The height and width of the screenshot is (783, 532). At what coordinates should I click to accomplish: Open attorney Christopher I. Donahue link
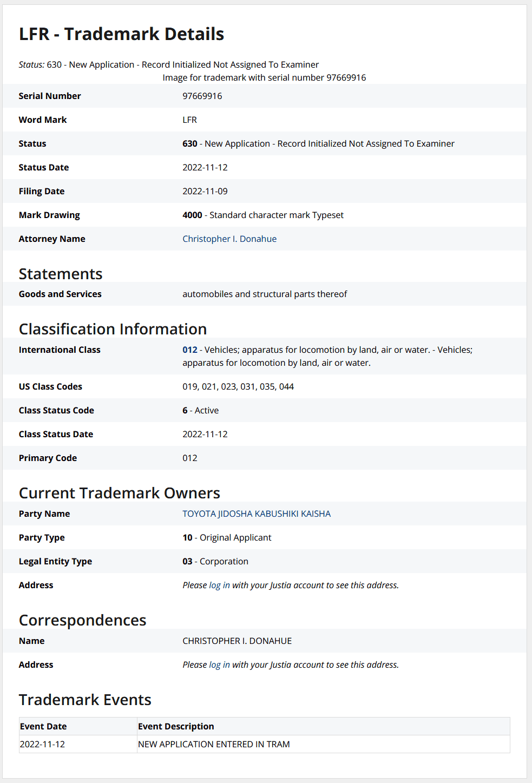(x=229, y=239)
